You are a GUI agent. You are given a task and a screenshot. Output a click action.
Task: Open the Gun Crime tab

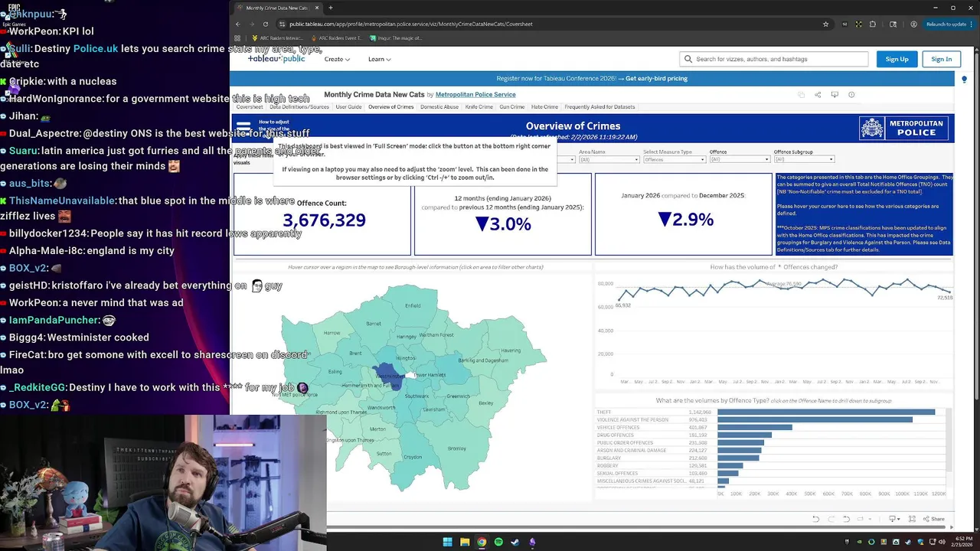[512, 107]
